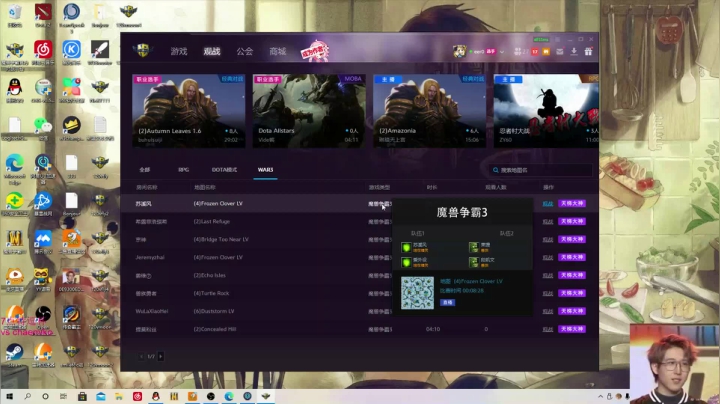Select the (2)Echo Isles map row
720x404 pixels.
point(360,275)
